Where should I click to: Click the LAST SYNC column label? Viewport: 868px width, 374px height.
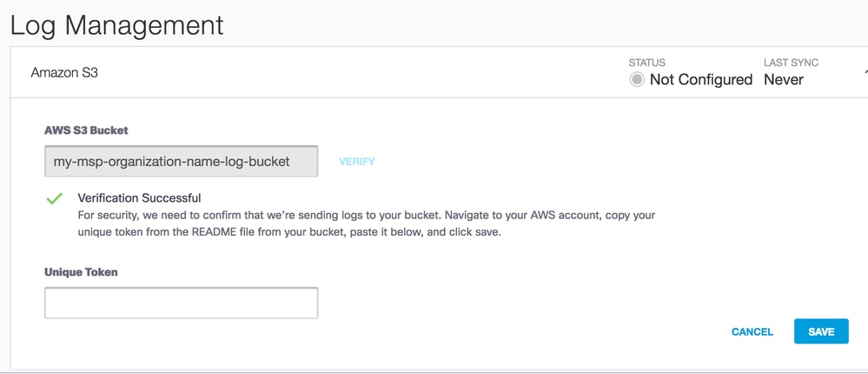791,63
